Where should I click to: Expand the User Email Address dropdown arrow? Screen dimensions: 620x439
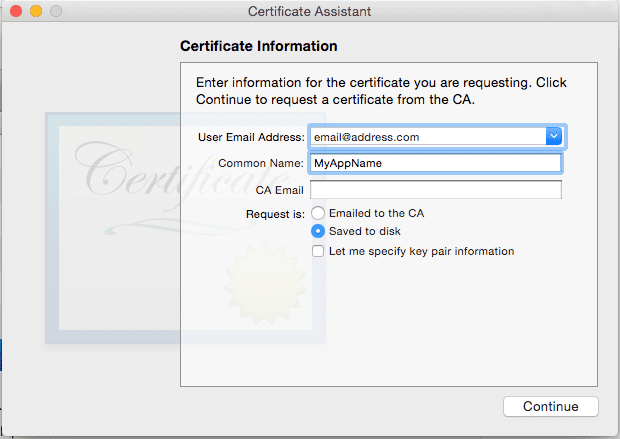tap(553, 137)
